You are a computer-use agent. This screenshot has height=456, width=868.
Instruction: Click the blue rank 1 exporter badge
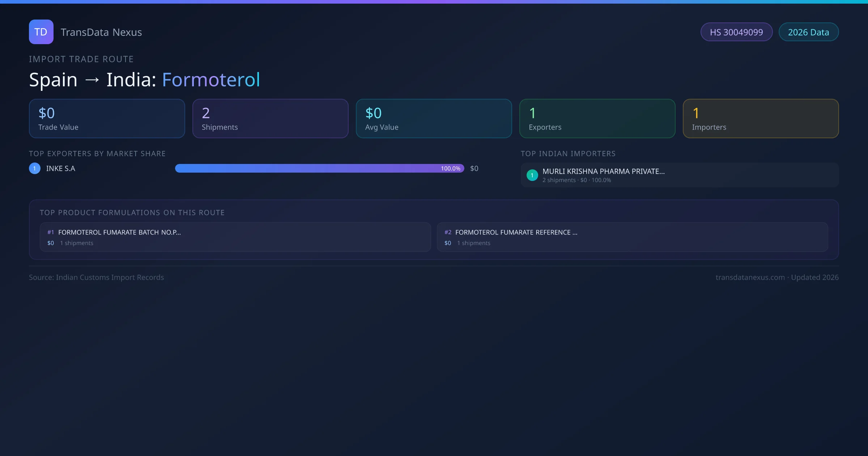pos(35,168)
